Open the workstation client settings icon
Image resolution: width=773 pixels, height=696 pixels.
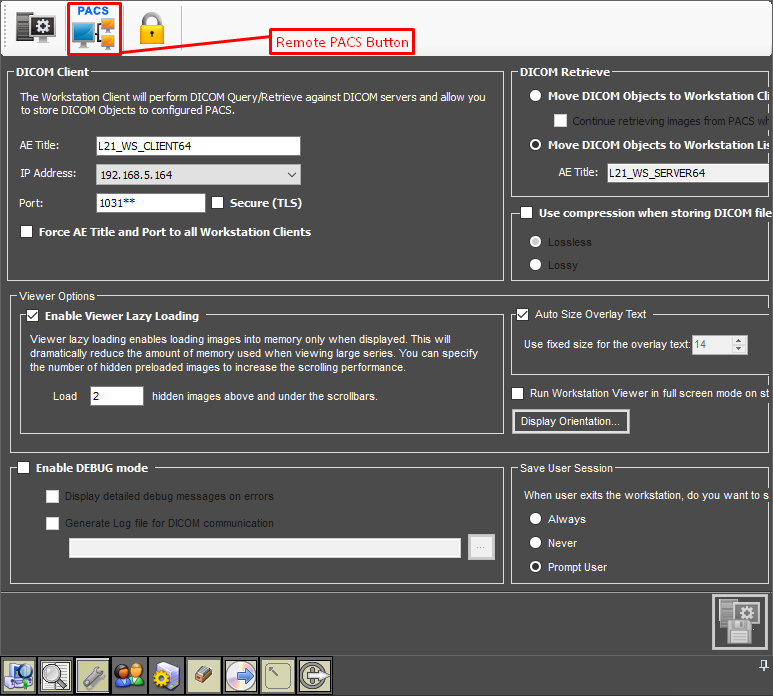(36, 29)
